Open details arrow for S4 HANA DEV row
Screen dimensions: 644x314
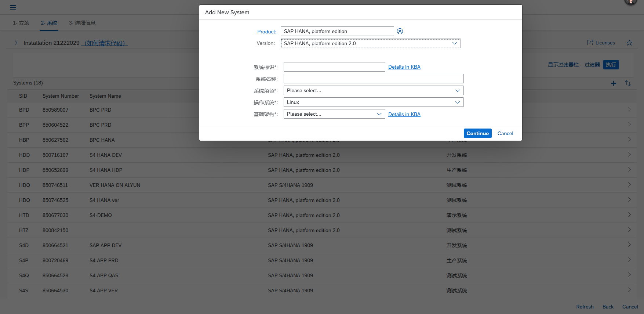tap(629, 155)
